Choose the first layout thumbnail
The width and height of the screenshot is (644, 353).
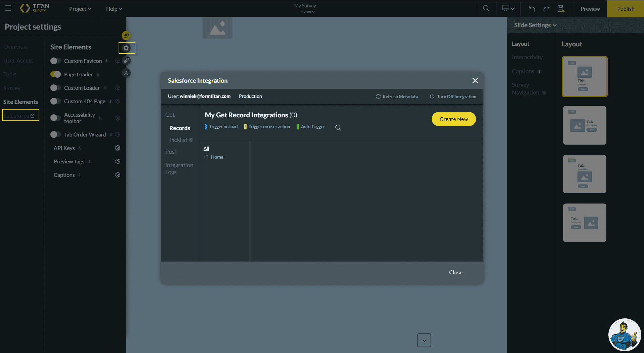[585, 77]
